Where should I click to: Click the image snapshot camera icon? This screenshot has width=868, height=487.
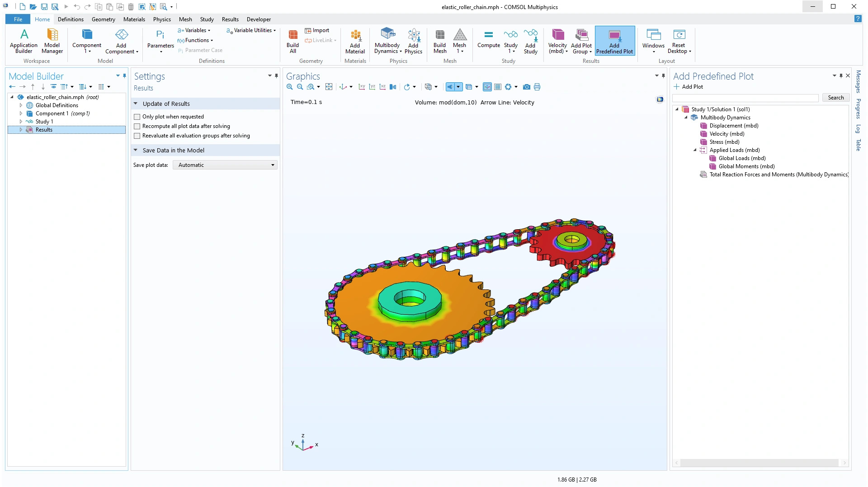pos(526,87)
